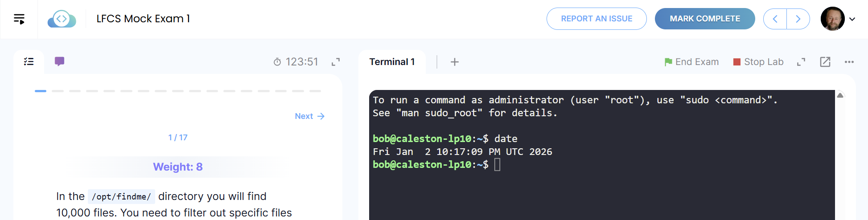Go to the next lesson arrow
Screen dimensions: 868x220
pos(798,19)
